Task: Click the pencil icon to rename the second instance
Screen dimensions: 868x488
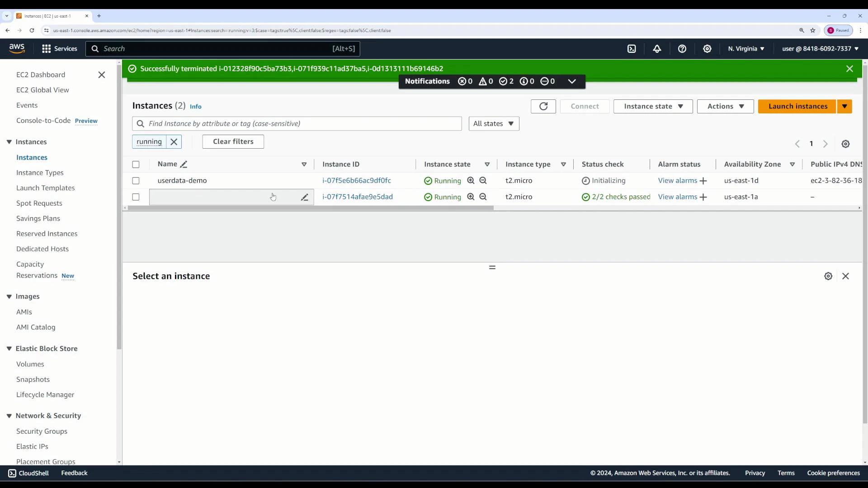Action: 305,197
